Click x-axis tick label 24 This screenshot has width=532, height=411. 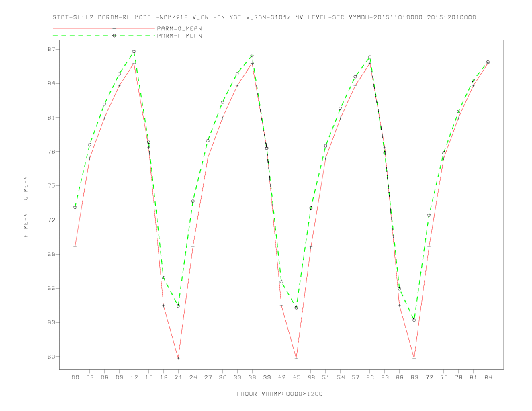193,377
